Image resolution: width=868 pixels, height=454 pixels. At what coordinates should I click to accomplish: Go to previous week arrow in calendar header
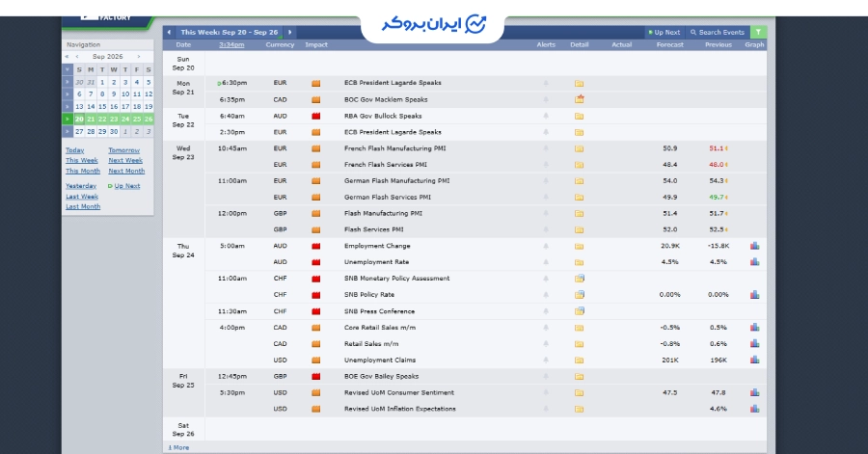pos(169,32)
